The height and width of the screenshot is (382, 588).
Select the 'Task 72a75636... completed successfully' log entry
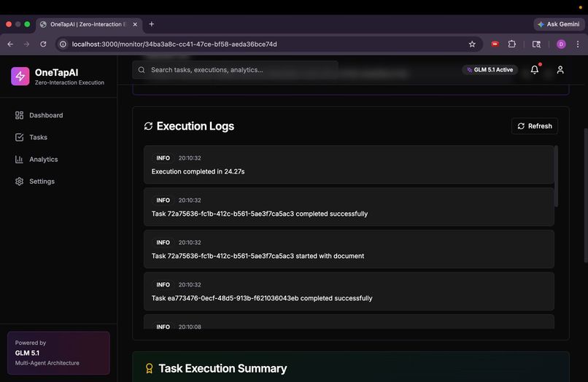(349, 207)
